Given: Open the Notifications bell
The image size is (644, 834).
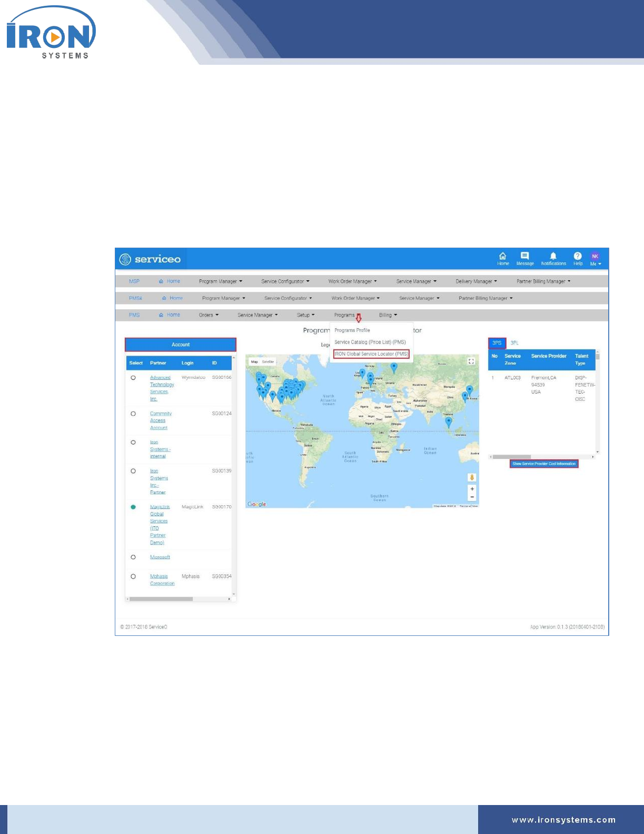Looking at the screenshot, I should 553,259.
